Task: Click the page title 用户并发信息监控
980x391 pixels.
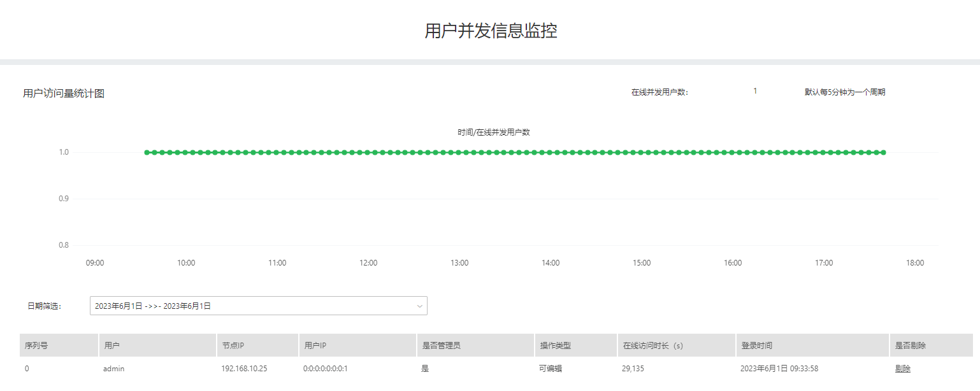Action: point(490,29)
